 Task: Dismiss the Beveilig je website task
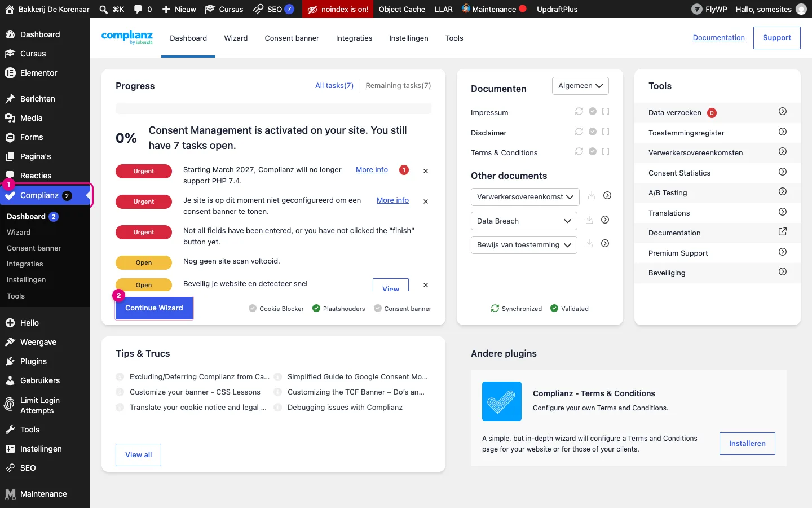click(426, 285)
